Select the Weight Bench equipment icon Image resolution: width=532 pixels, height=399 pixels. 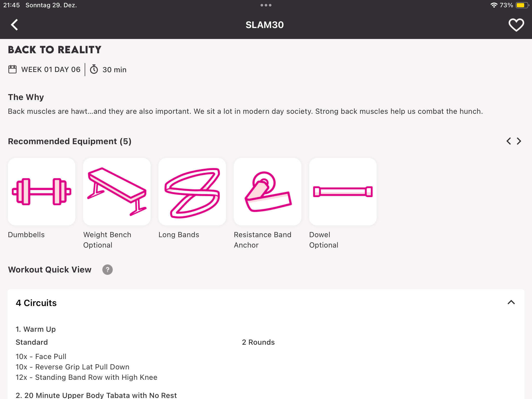coord(117,191)
